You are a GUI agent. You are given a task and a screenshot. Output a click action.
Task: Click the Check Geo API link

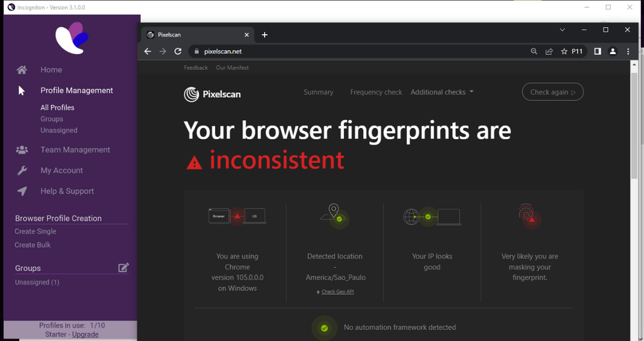point(337,291)
